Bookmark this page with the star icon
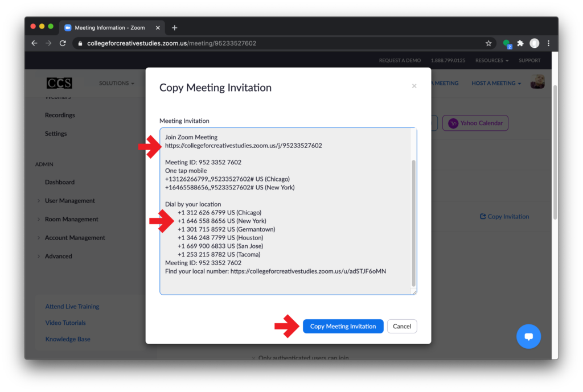Image resolution: width=583 pixels, height=392 pixels. (x=488, y=43)
